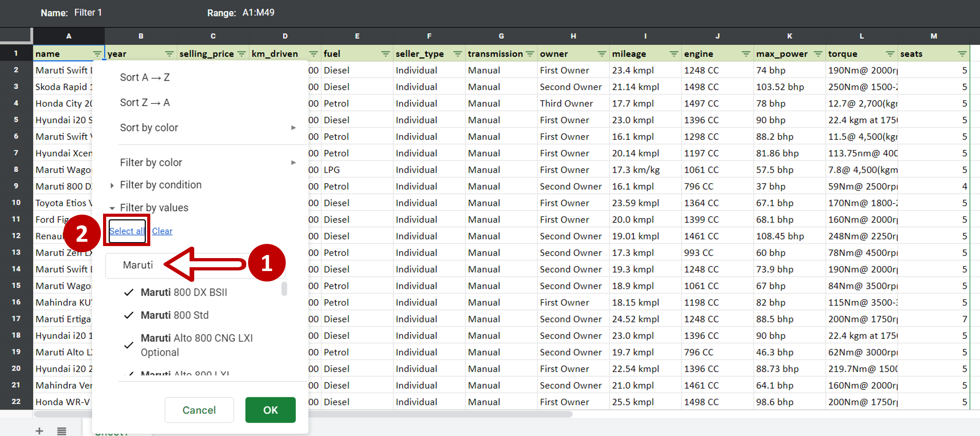Click the filter values list scrollbar

[x=284, y=289]
